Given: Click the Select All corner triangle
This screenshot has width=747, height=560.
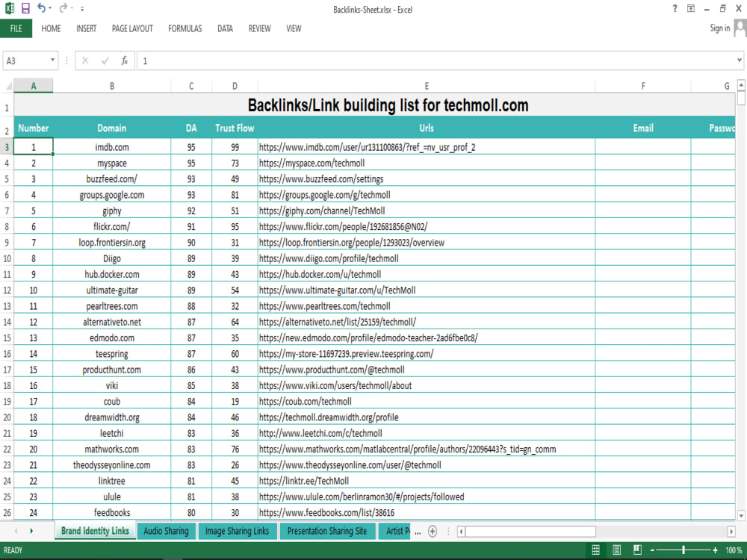Looking at the screenshot, I should (x=8, y=86).
